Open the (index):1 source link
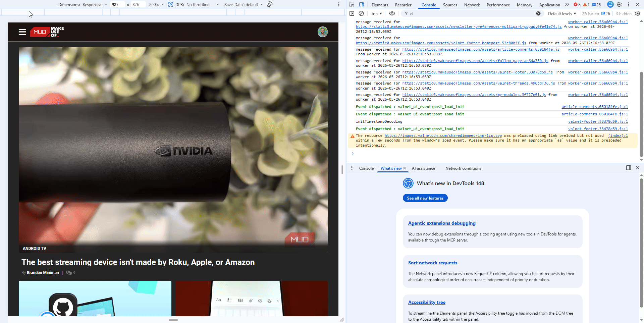This screenshot has height=323, width=644. click(618, 136)
